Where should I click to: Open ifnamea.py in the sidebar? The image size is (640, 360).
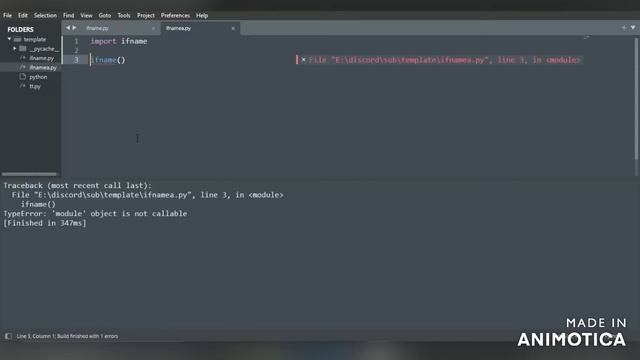click(43, 68)
